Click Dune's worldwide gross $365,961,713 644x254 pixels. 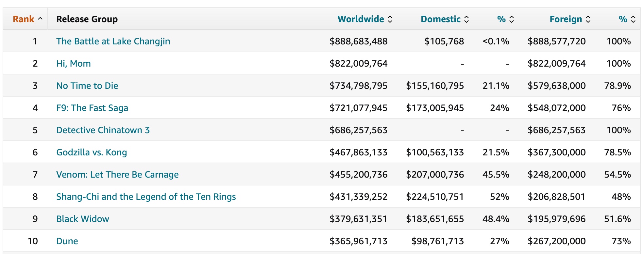[x=358, y=241]
